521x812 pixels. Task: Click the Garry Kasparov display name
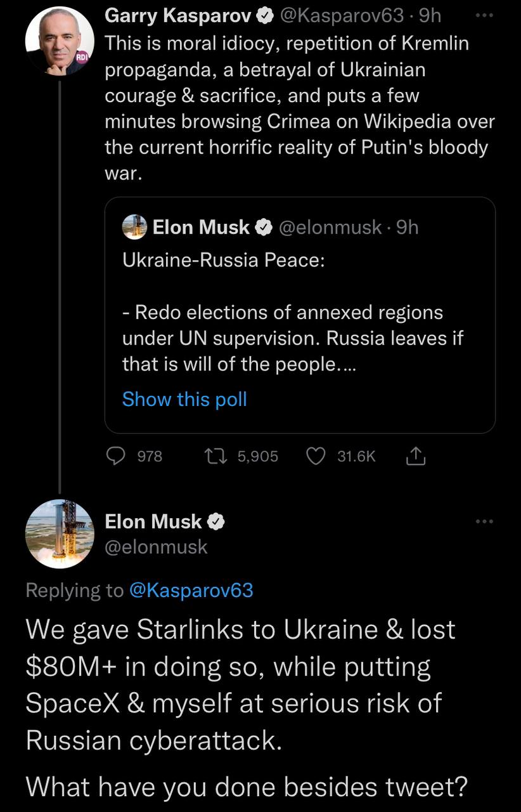point(178,16)
